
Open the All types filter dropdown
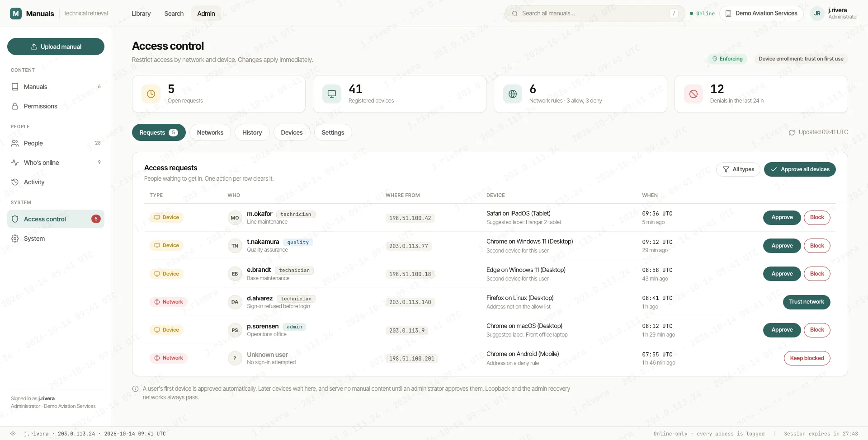point(738,169)
